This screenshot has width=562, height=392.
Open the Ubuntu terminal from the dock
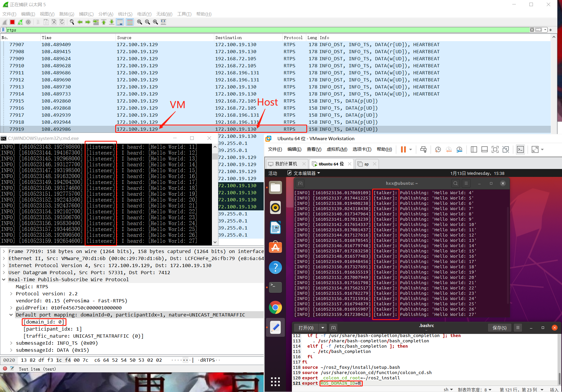click(x=275, y=287)
